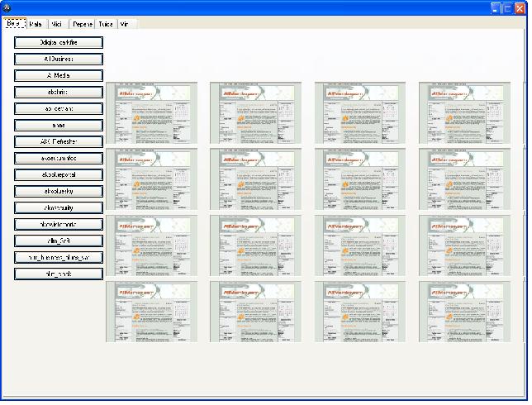The image size is (532, 405).
Task: Switch to the Mala tab
Action: [36, 25]
